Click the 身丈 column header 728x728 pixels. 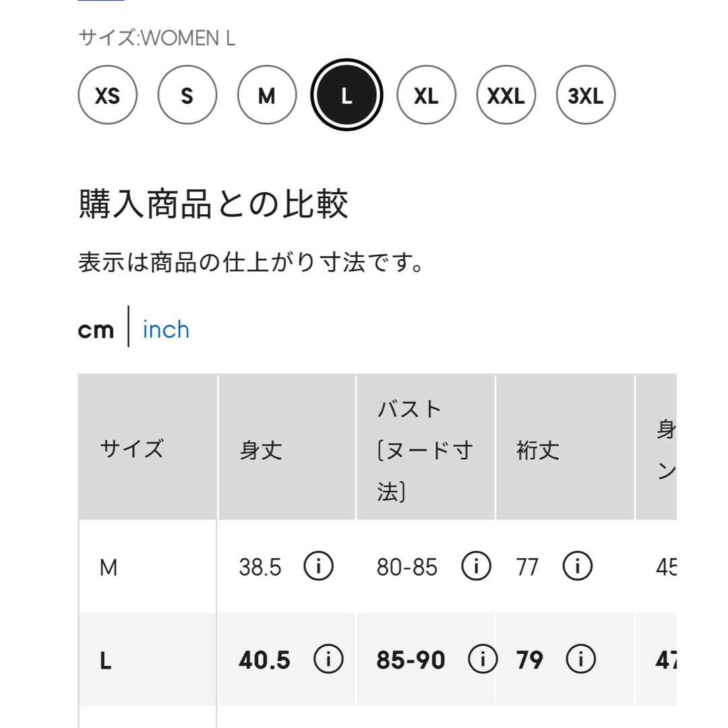click(286, 448)
